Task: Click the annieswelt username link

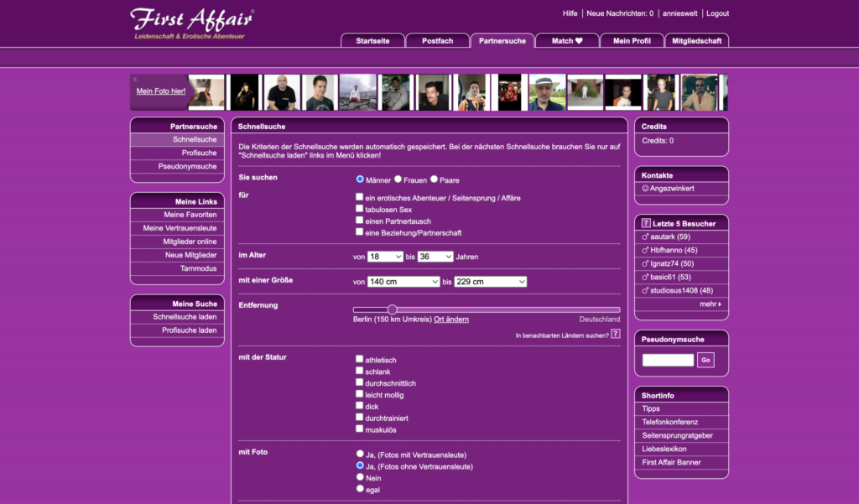Action: pos(679,13)
